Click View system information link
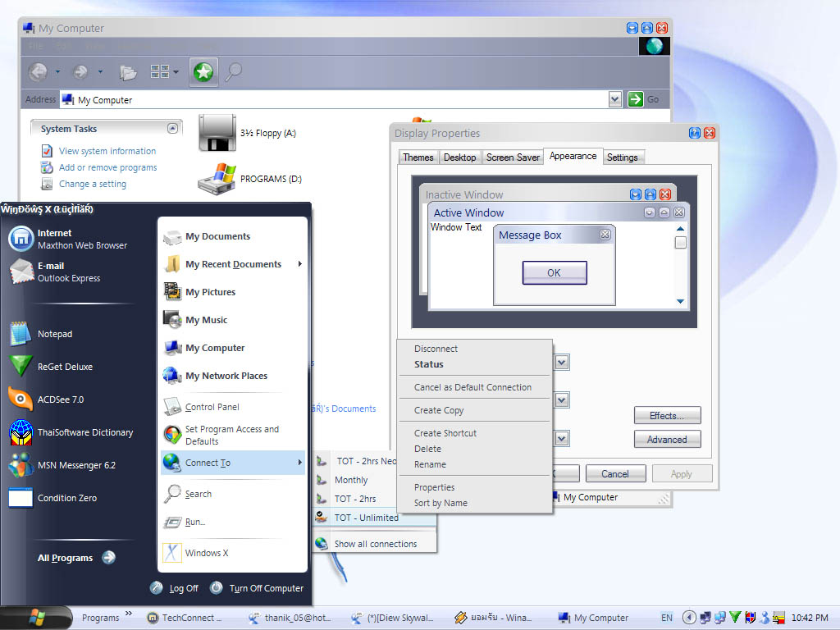Viewport: 840px width, 630px height. (107, 151)
